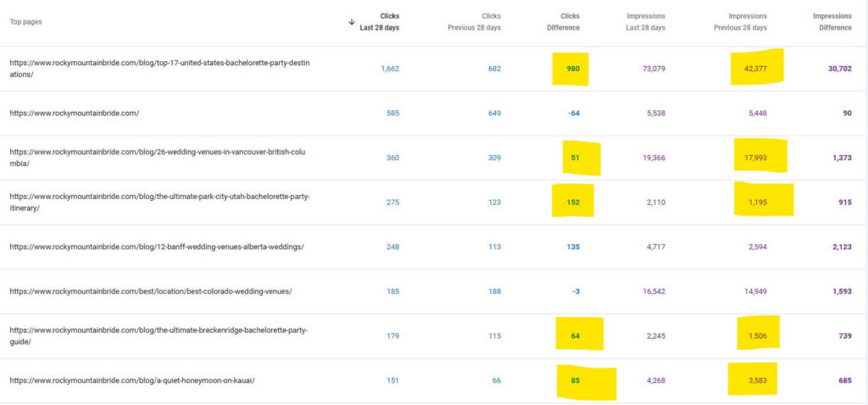
Task: Select the 185 clicks value
Action: 392,291
